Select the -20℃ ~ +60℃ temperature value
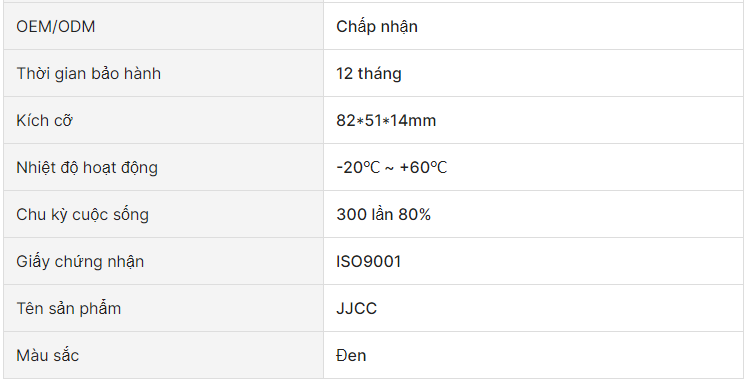This screenshot has height=382, width=747. tap(392, 167)
